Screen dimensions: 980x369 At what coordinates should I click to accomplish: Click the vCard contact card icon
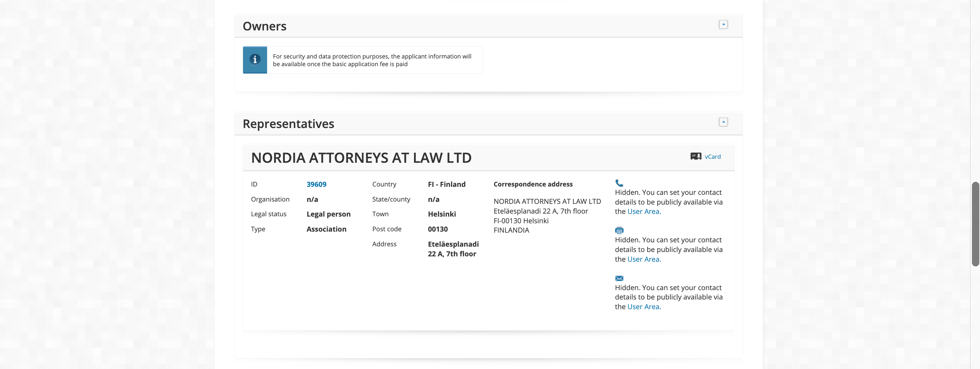pos(696,156)
